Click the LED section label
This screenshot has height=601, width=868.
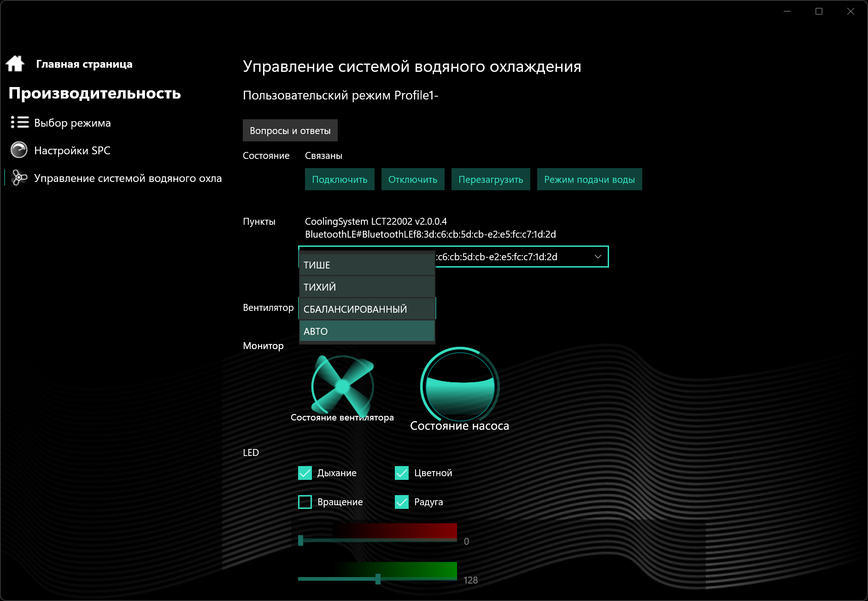coord(251,453)
